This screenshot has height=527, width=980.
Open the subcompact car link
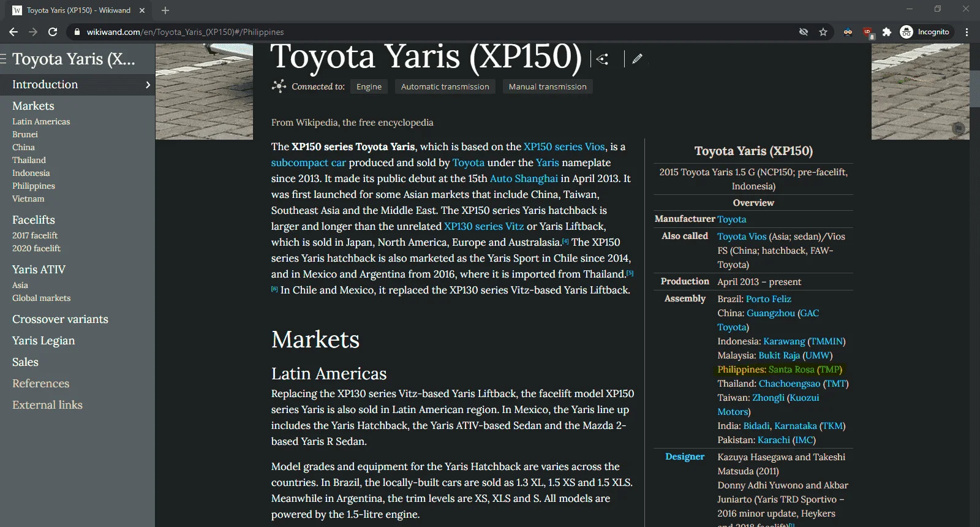click(309, 162)
